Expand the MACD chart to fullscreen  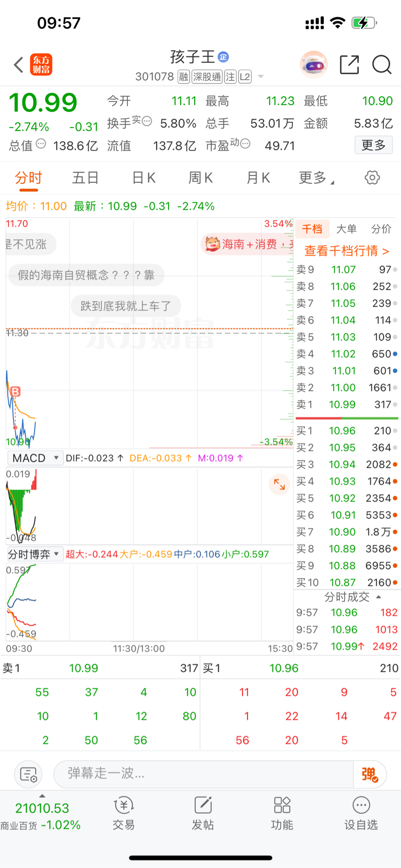click(x=279, y=484)
